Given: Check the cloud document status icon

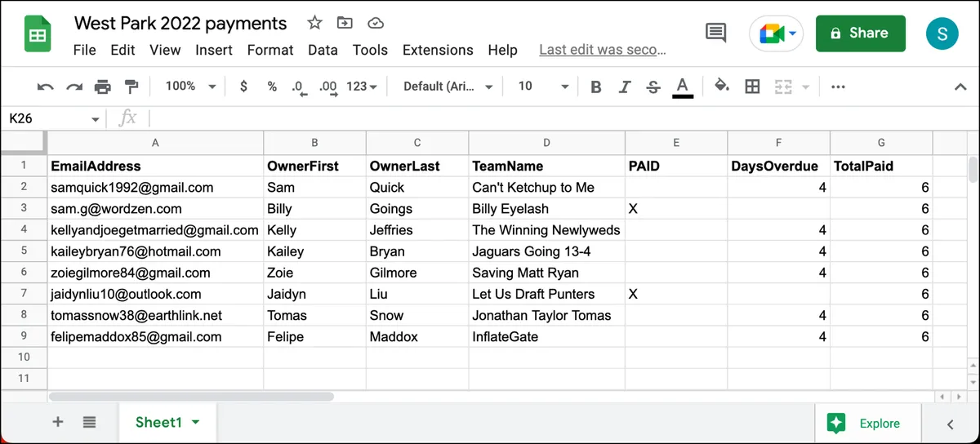Looking at the screenshot, I should tap(376, 23).
